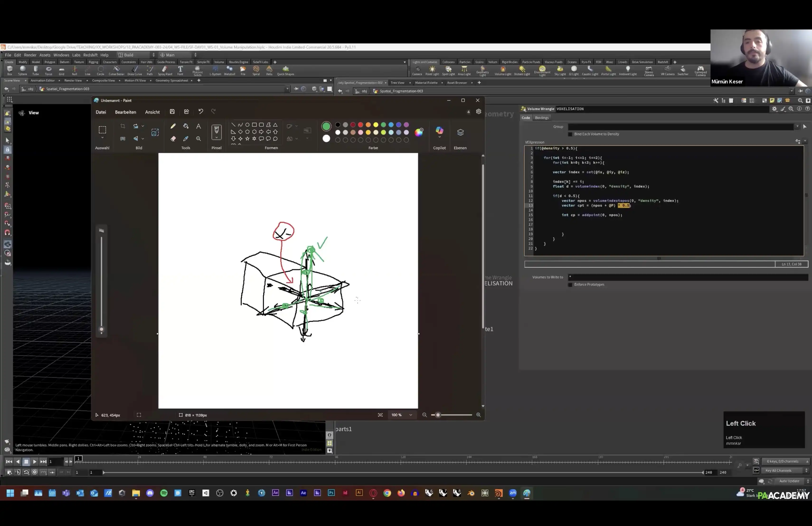Screen dimensions: 812x526
Task: Open the Build desktop dropdown in Houdini
Action: (x=136, y=55)
